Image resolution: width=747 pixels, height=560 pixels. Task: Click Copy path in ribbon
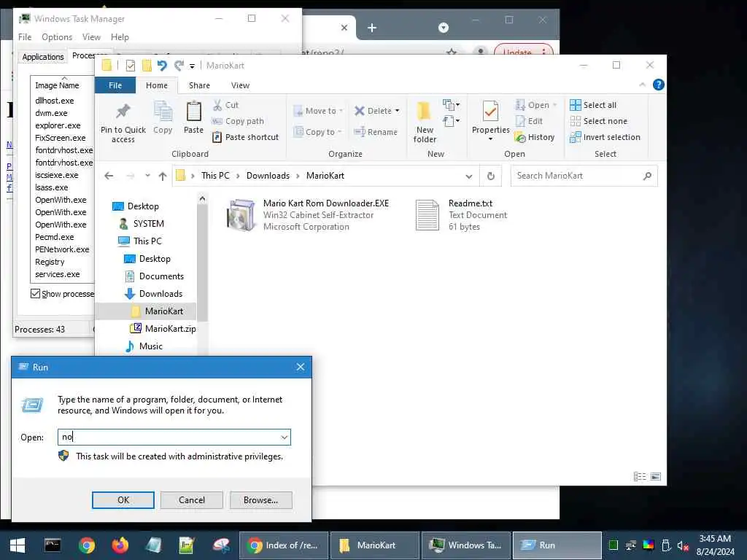coord(237,121)
